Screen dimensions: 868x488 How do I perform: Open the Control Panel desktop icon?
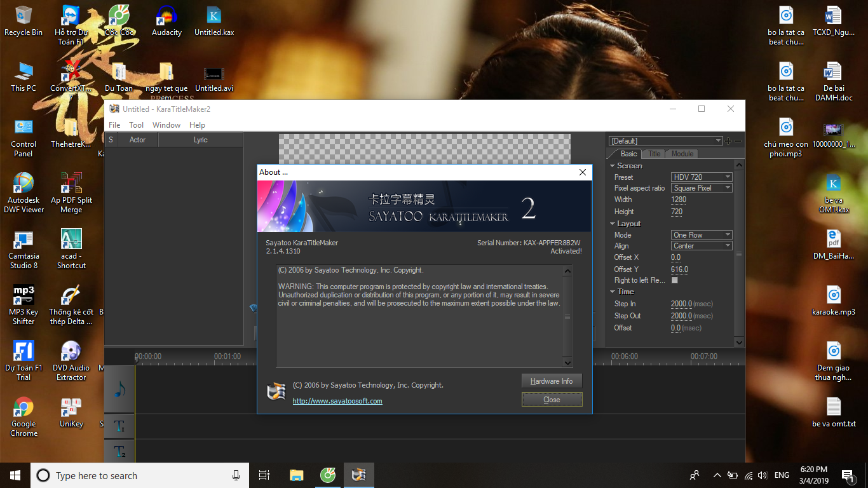[x=24, y=138]
